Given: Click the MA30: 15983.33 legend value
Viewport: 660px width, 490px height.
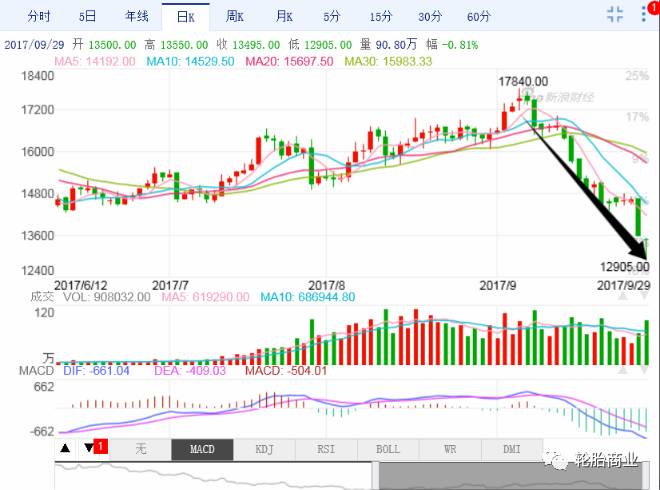Looking at the screenshot, I should tap(388, 61).
